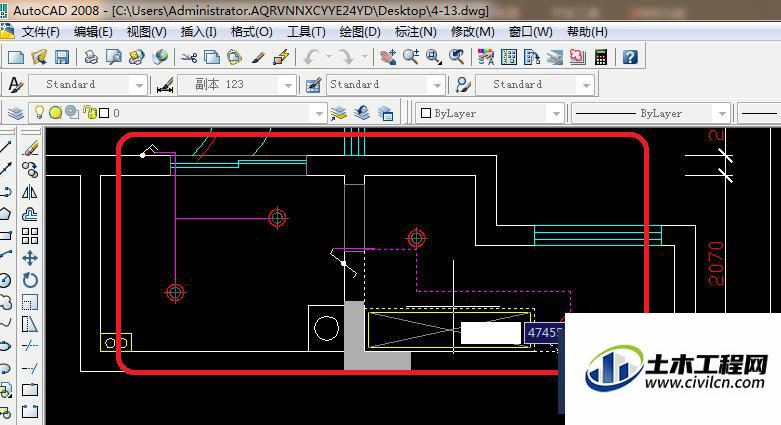Screen dimensions: 781x425
Task: Open the Block Editor icon
Action: [x=281, y=57]
